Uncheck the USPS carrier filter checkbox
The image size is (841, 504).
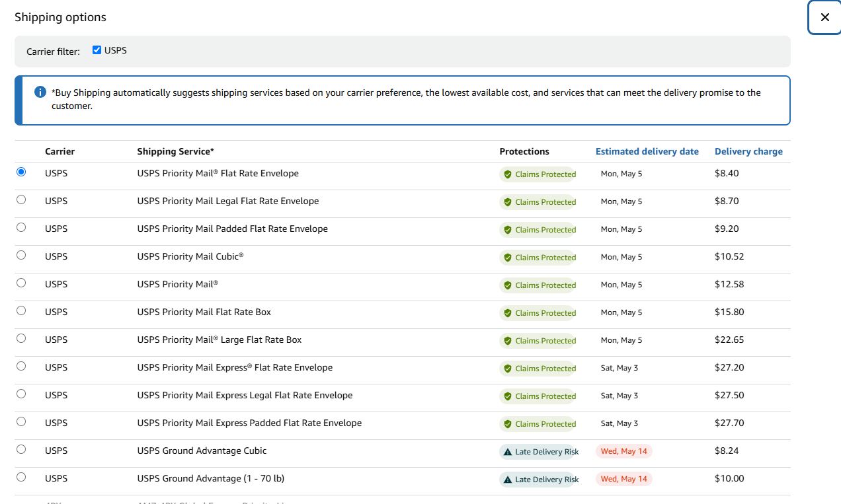97,50
